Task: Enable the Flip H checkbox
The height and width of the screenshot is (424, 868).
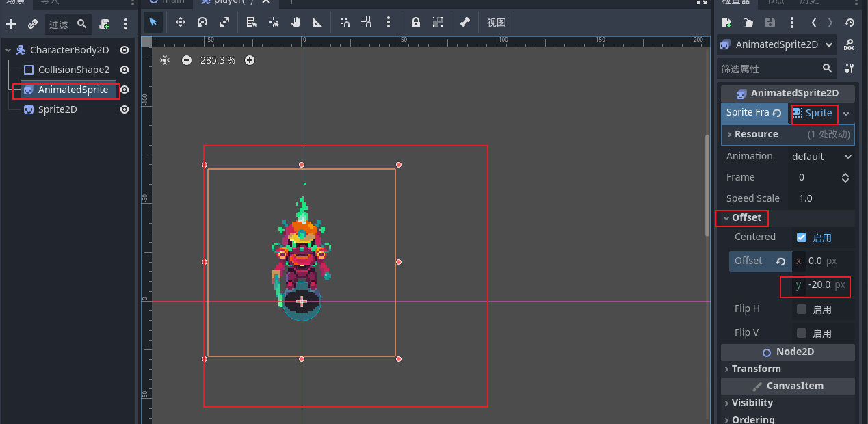Action: [802, 309]
